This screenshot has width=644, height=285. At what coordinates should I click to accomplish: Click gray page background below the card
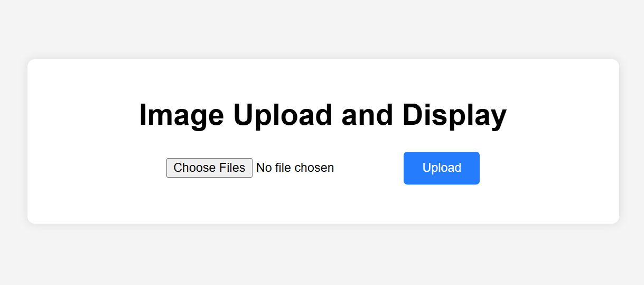322,255
